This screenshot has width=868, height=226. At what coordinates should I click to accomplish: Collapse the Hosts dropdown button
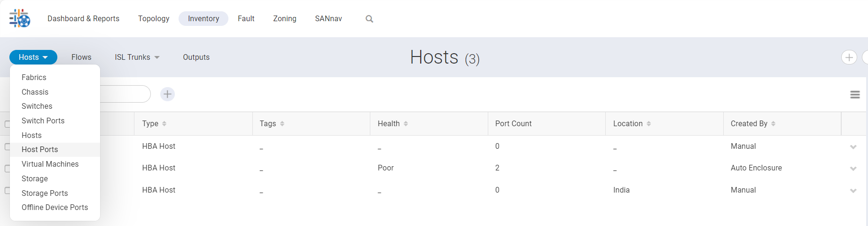click(33, 57)
